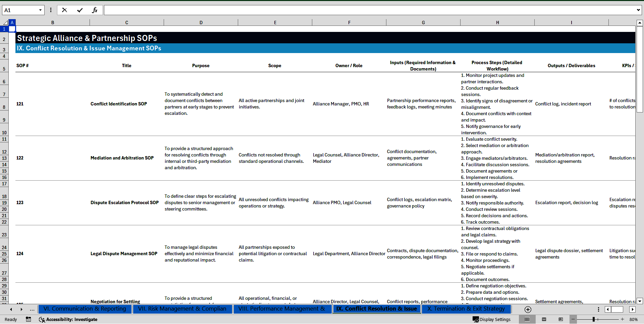Click Accessibility: Investigate in status bar
Viewport: 644px width, 324px height.
68,319
